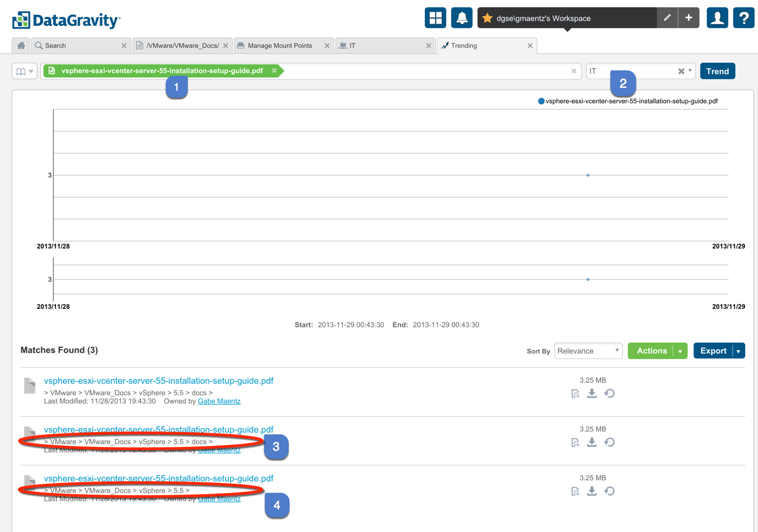758x532 pixels.
Task: Open the user profile icon
Action: click(717, 18)
